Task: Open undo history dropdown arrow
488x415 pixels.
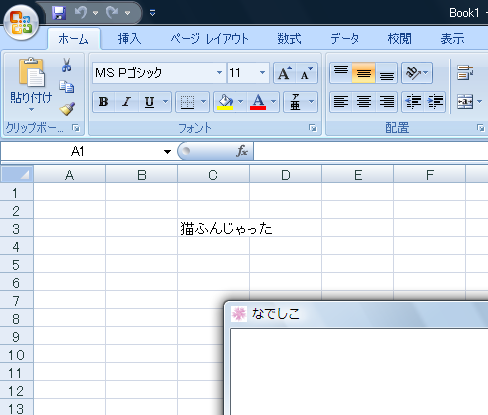Action: coord(95,13)
